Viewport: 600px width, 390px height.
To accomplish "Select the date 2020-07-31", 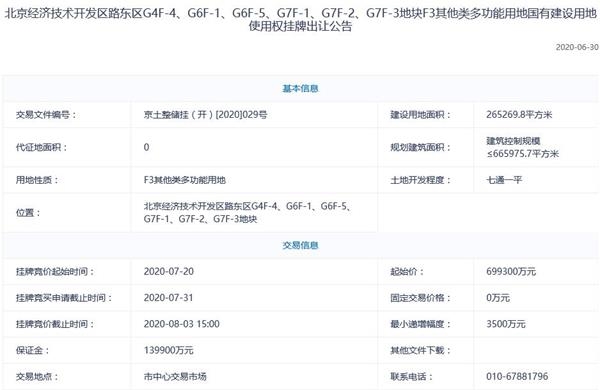I will pos(168,298).
